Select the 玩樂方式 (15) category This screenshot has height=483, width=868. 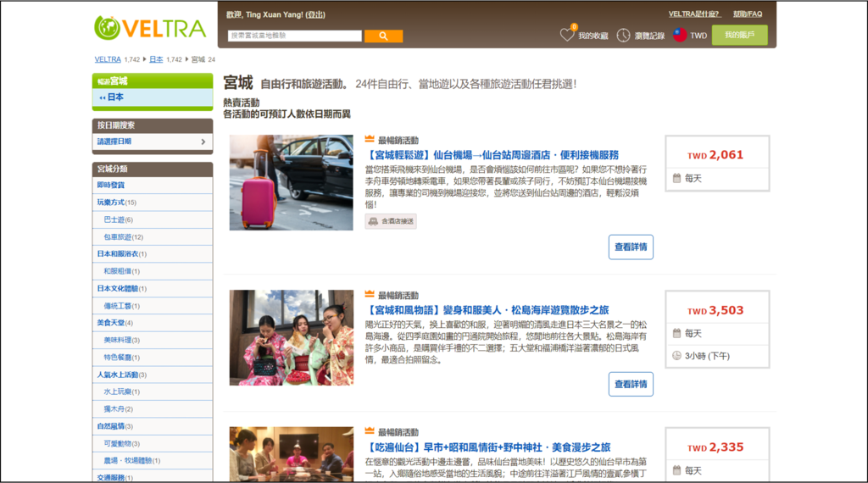153,203
